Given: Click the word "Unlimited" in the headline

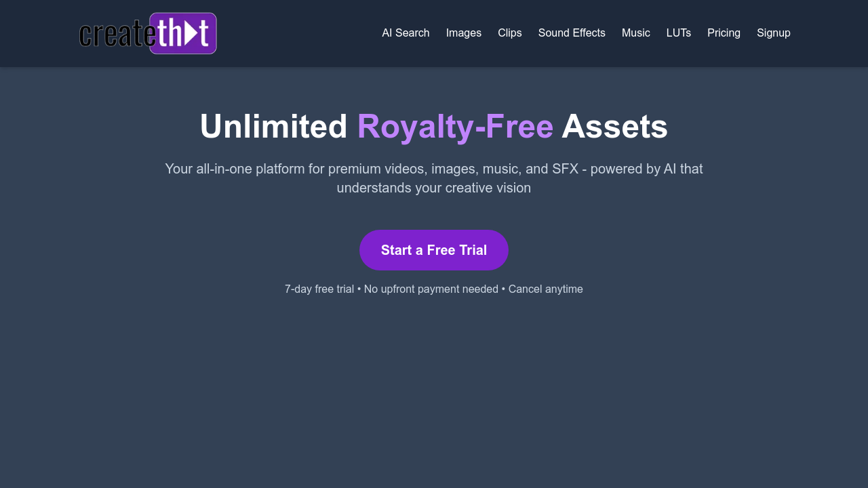Looking at the screenshot, I should [273, 127].
